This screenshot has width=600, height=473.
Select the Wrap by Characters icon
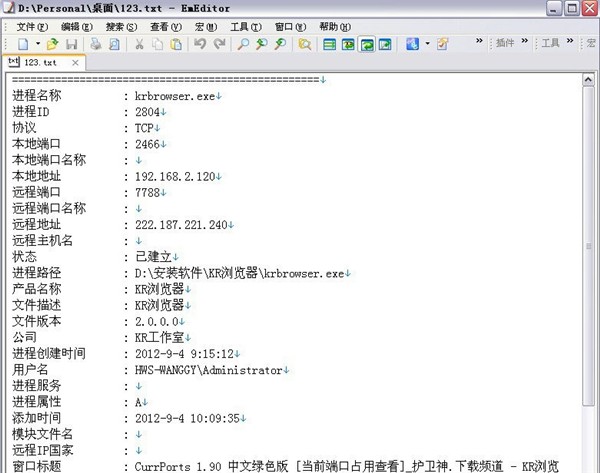click(x=348, y=44)
